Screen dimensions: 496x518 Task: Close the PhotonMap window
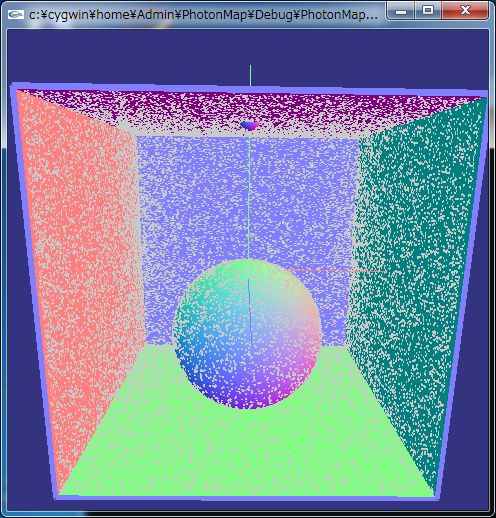tap(465, 11)
